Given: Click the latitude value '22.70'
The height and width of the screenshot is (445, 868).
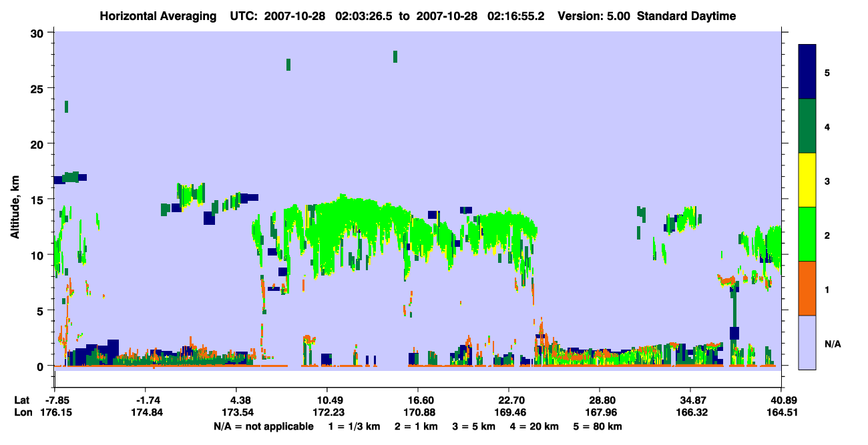Looking at the screenshot, I should pos(511,400).
